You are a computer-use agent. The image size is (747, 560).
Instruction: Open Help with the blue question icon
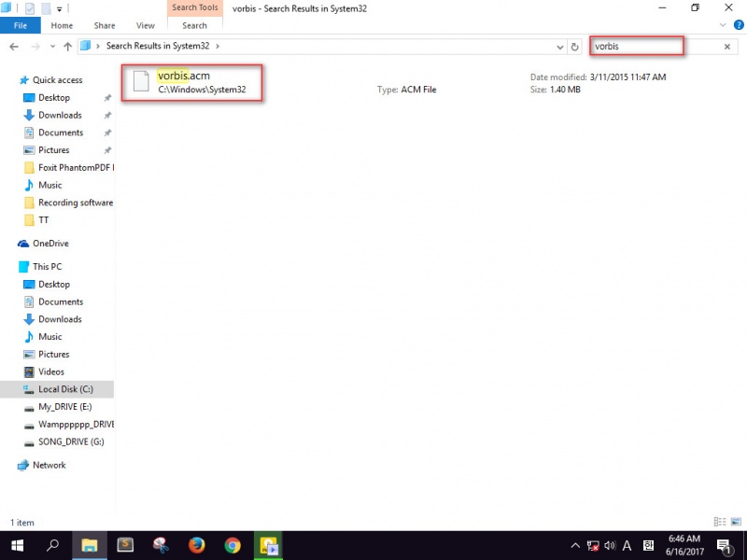click(739, 25)
